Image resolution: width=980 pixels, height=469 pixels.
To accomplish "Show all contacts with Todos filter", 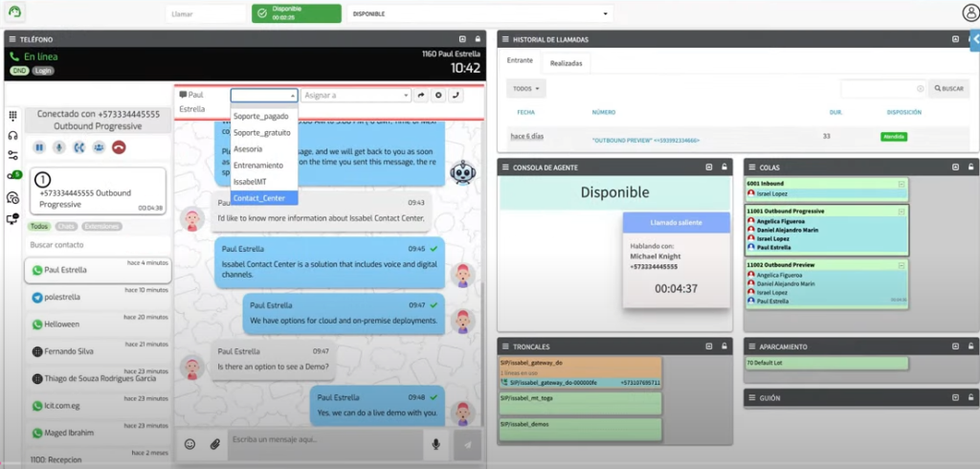I will (x=39, y=227).
